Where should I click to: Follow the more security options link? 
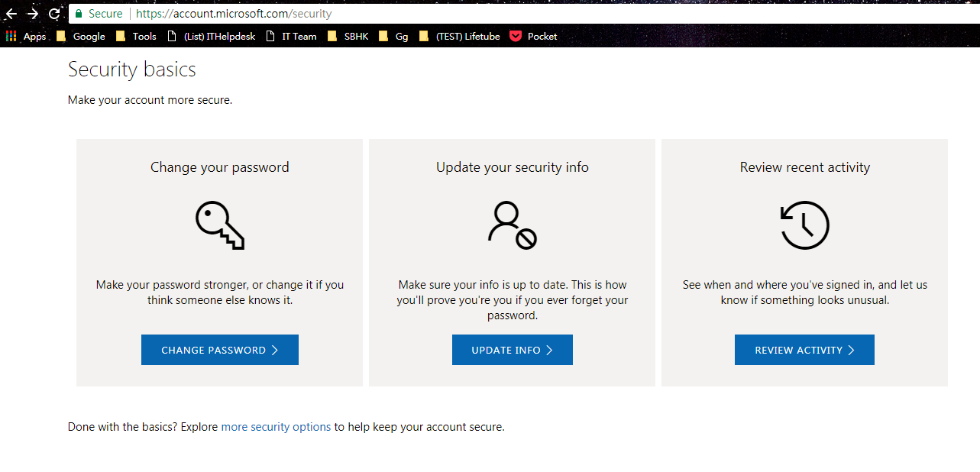click(276, 426)
